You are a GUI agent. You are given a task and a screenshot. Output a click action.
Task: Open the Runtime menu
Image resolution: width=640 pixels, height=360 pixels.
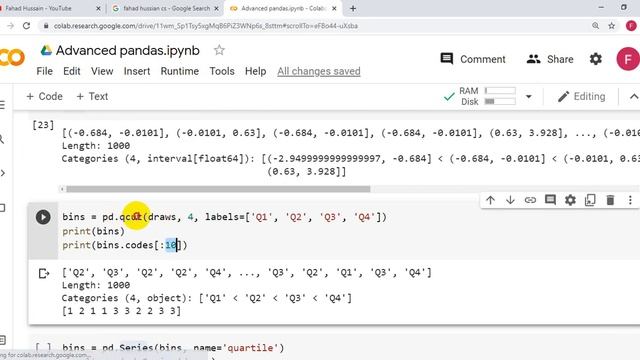(x=180, y=71)
